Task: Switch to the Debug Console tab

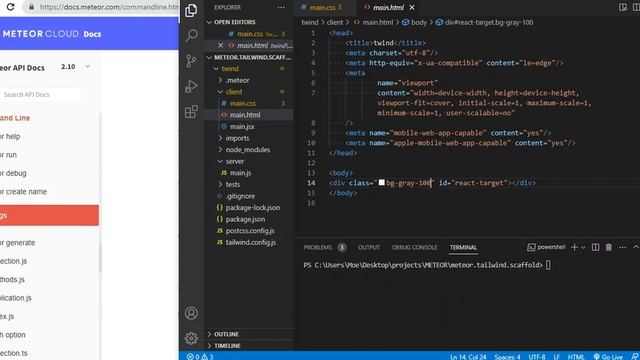Action: click(414, 247)
